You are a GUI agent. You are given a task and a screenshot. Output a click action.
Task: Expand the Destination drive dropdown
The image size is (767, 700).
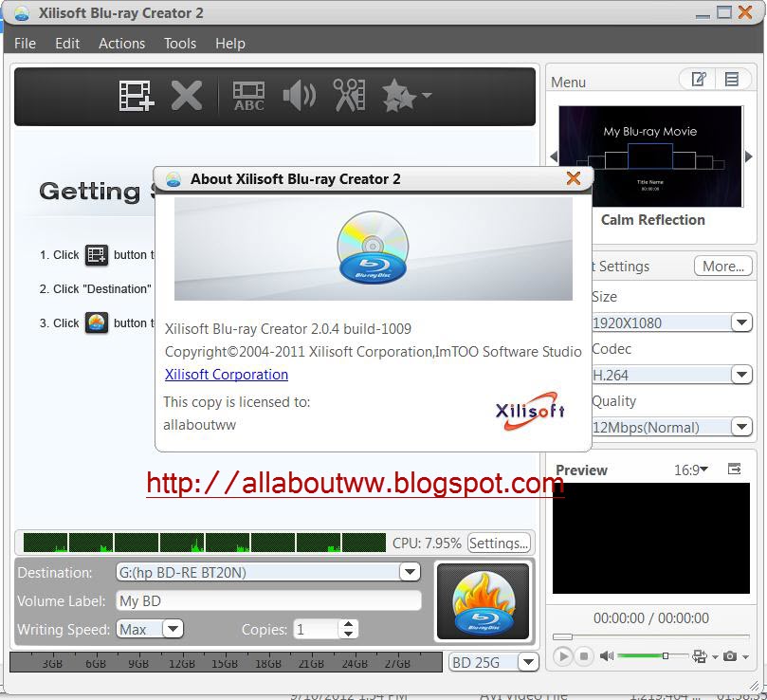pos(410,572)
